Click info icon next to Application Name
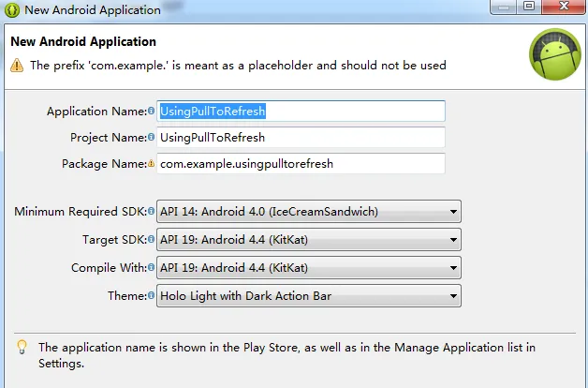 tap(151, 111)
